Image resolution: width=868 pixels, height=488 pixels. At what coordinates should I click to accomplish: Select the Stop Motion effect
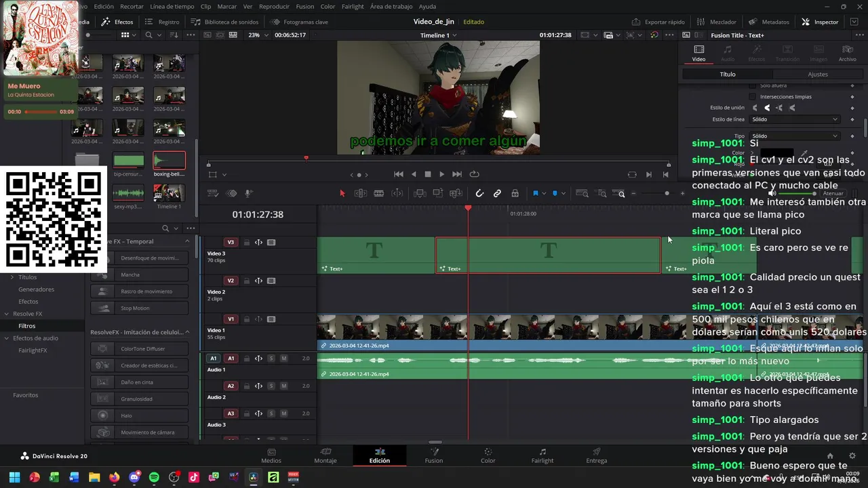(140, 308)
